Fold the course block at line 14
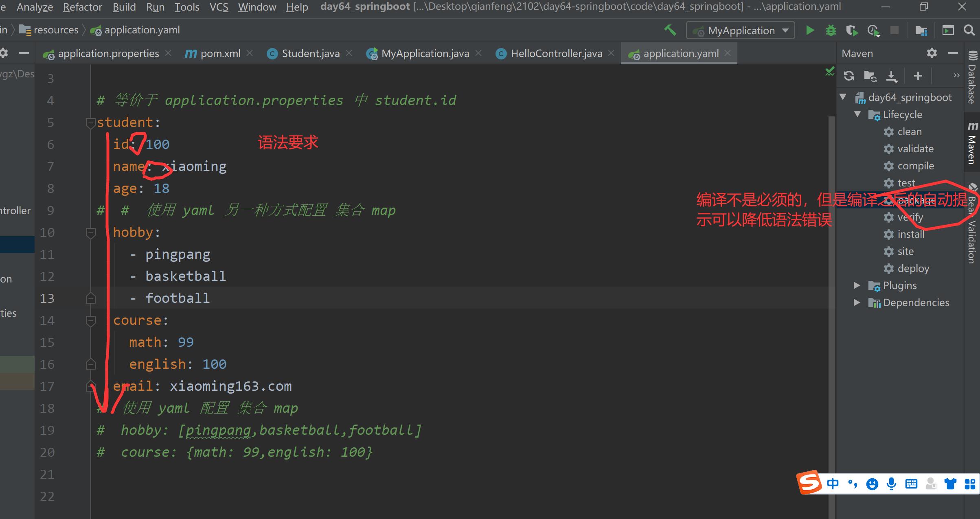The width and height of the screenshot is (980, 519). (x=90, y=320)
